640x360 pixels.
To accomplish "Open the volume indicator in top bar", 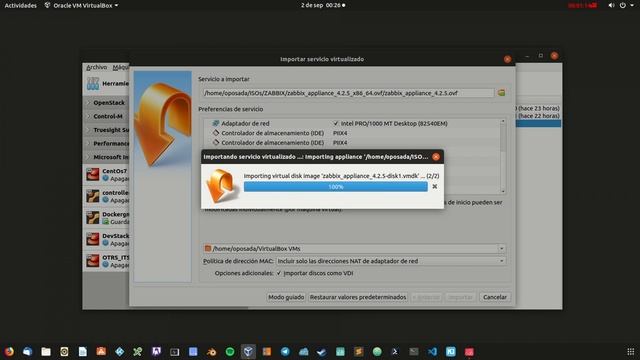I will pyautogui.click(x=611, y=5).
